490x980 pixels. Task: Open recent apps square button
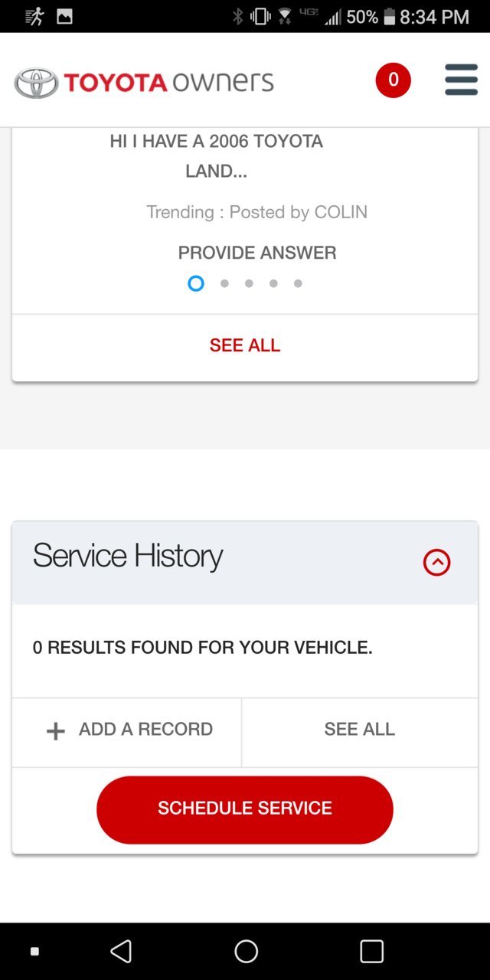[x=371, y=951]
